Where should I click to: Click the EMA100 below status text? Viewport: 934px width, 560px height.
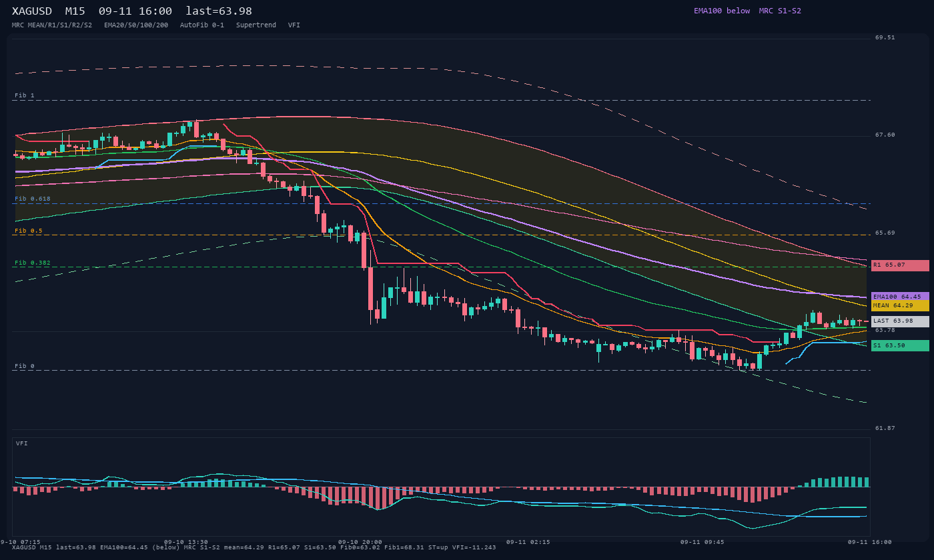pos(722,11)
